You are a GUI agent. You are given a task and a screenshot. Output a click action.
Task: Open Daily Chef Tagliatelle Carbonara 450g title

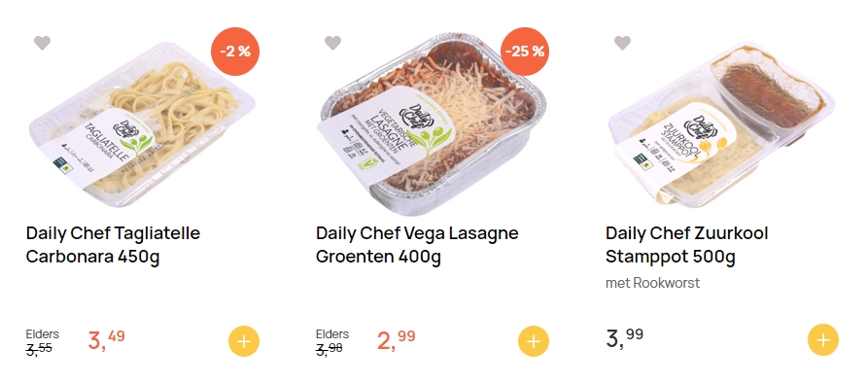point(113,245)
